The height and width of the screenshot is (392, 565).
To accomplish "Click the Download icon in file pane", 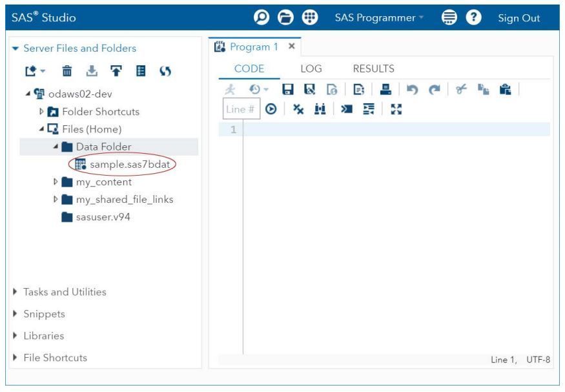I will click(x=92, y=71).
